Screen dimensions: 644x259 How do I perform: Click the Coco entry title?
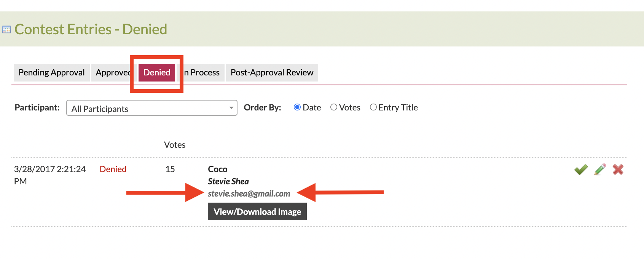(218, 169)
